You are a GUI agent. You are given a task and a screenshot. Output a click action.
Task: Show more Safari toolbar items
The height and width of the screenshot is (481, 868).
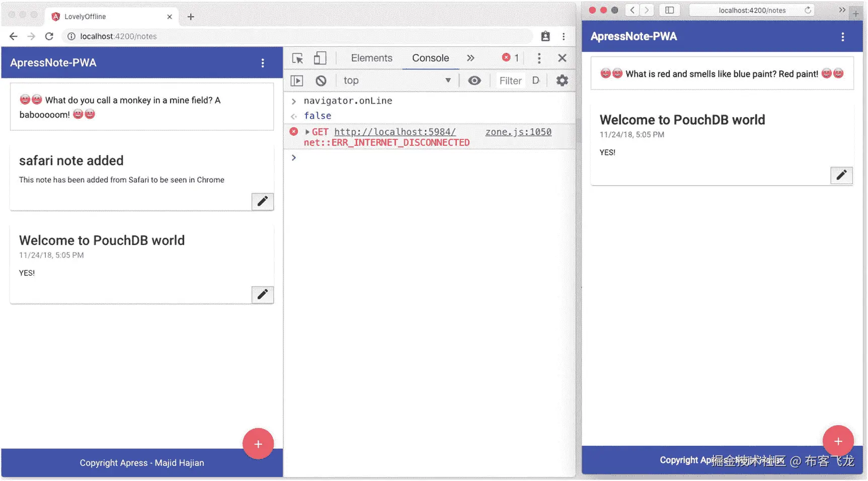click(842, 10)
